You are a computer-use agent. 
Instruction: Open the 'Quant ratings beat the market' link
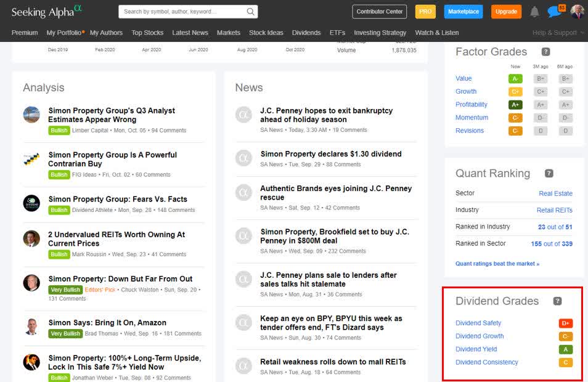pos(497,264)
